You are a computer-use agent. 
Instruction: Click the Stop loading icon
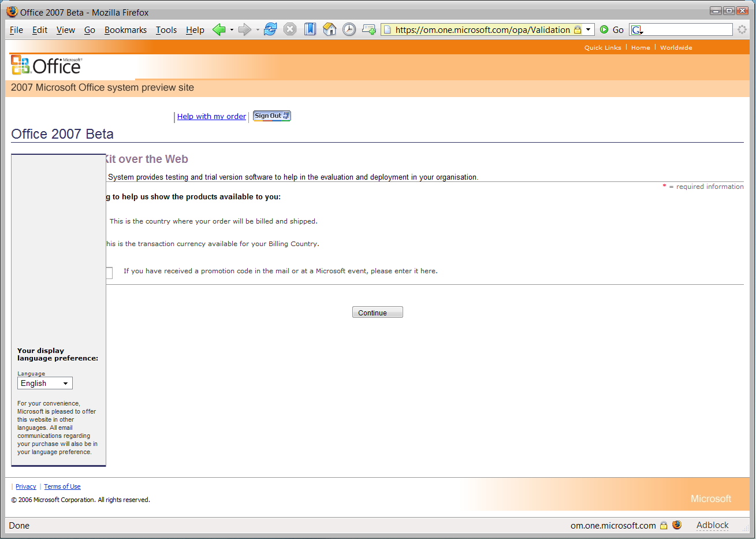(x=290, y=29)
